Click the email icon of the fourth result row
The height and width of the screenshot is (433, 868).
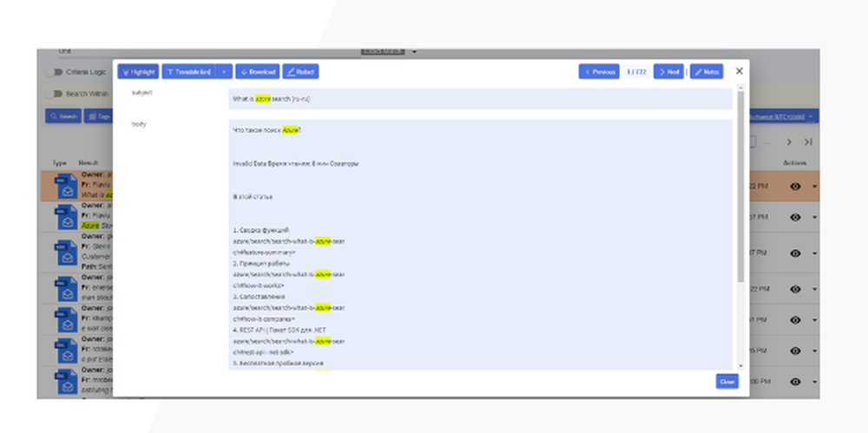pos(66,289)
